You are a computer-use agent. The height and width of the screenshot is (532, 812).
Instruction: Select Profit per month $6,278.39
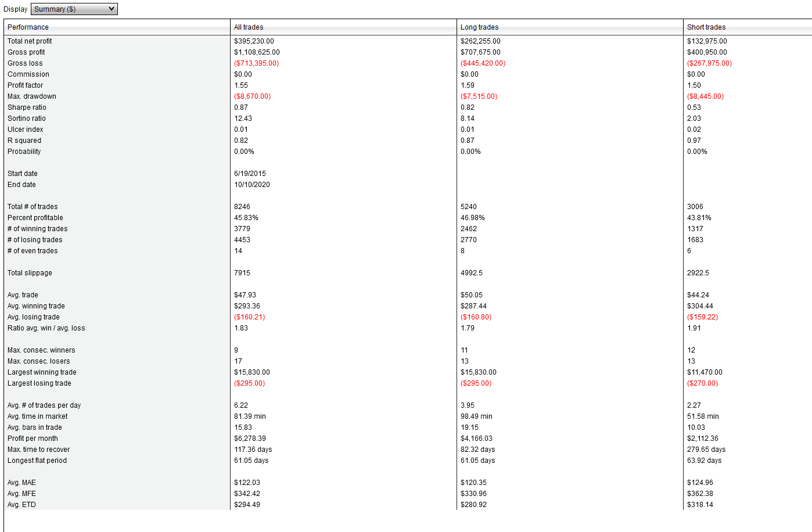click(x=250, y=438)
